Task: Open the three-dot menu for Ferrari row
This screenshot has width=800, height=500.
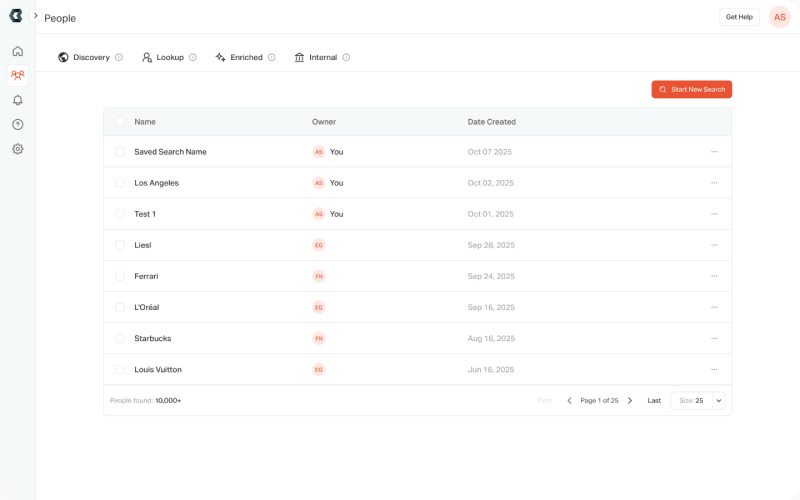Action: pyautogui.click(x=714, y=276)
